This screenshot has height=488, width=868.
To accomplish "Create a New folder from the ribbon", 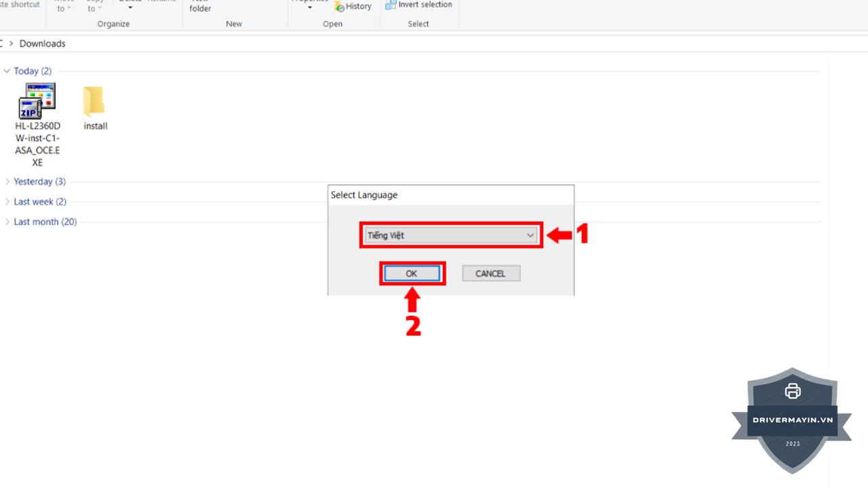I will tap(200, 7).
